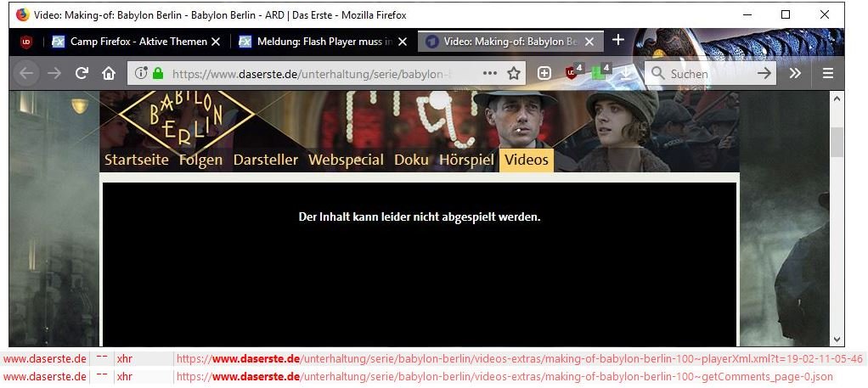Viewport: 868px width, 388px height.
Task: Open page actions three-dot menu
Action: pos(490,73)
